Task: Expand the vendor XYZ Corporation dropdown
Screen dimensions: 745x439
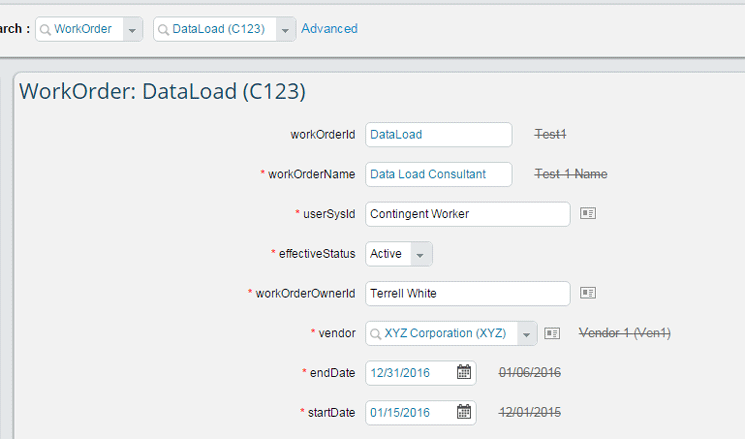Action: click(527, 333)
